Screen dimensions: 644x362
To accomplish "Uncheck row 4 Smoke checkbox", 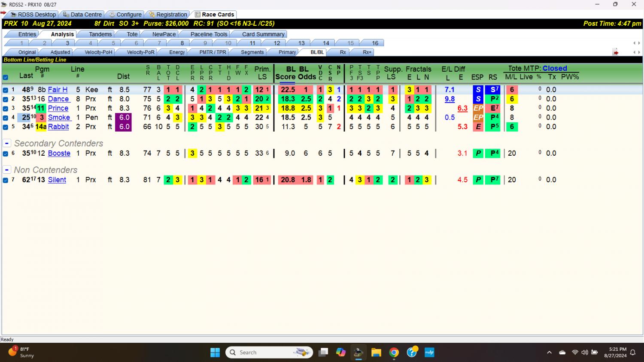I will [6, 118].
